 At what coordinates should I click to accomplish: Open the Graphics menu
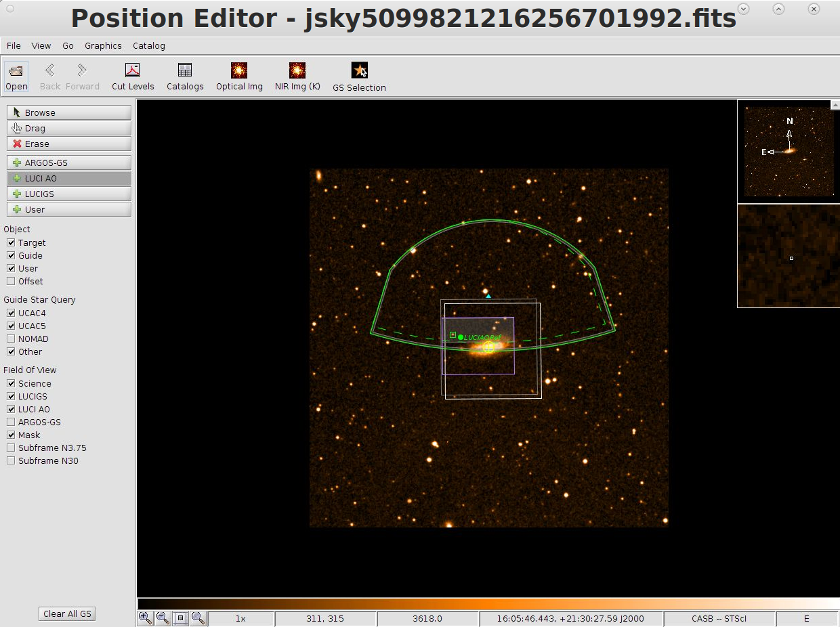click(103, 45)
